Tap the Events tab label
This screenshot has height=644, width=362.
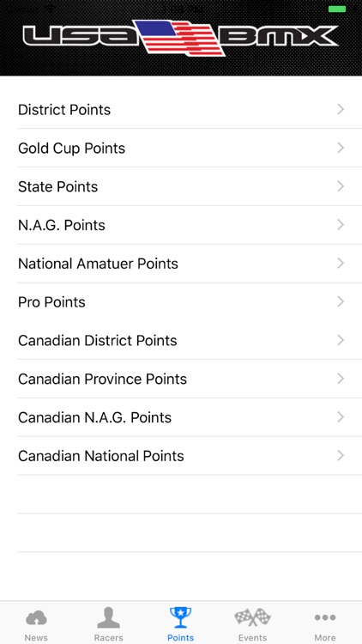[253, 638]
